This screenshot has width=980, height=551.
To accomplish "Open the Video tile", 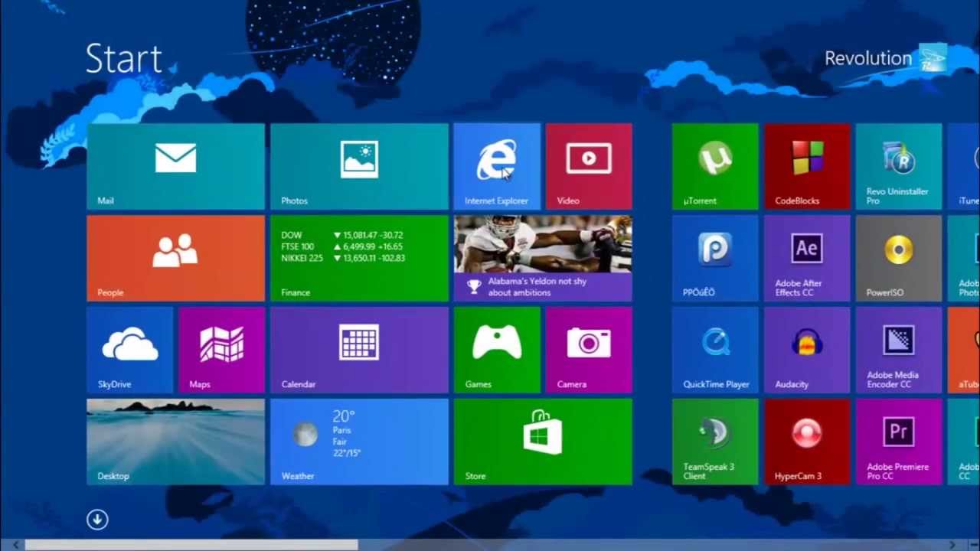I will [x=589, y=166].
